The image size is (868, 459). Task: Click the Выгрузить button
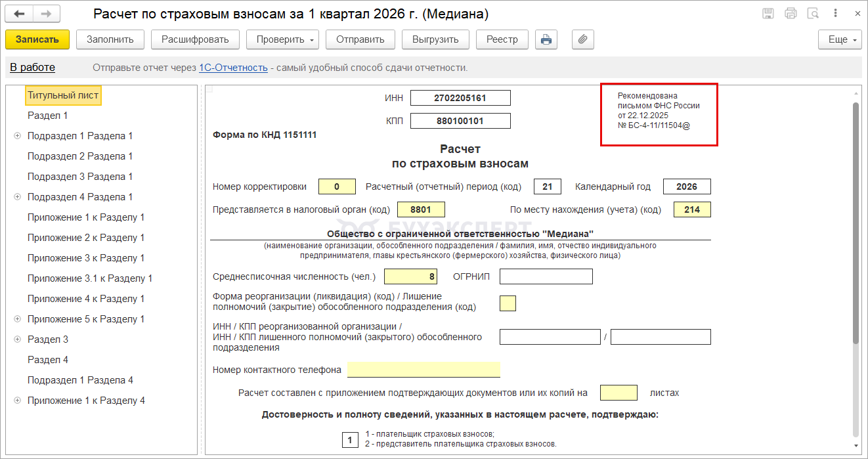[436, 39]
